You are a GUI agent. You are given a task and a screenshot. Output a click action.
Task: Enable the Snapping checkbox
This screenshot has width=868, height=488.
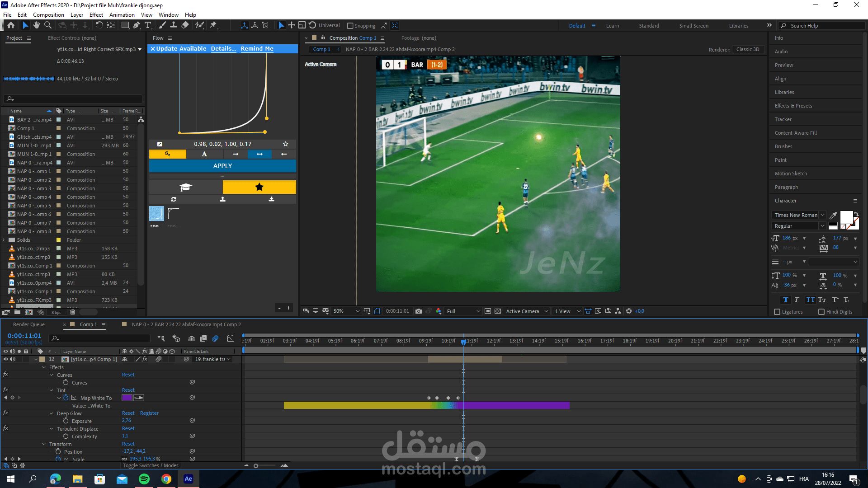click(350, 26)
